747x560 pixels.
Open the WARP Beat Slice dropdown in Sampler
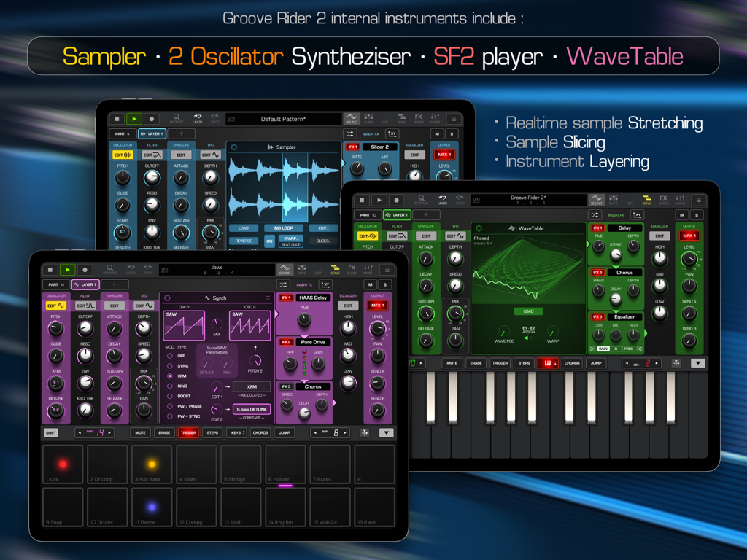tap(291, 240)
